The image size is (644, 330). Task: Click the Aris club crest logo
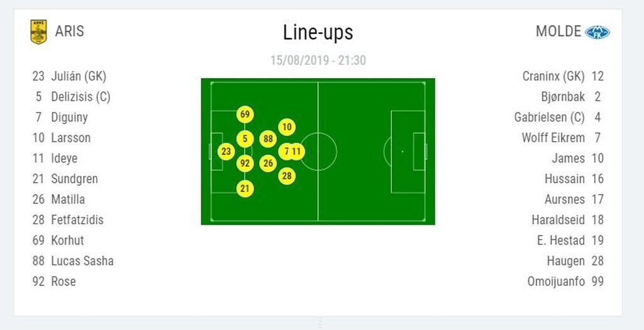coord(38,31)
